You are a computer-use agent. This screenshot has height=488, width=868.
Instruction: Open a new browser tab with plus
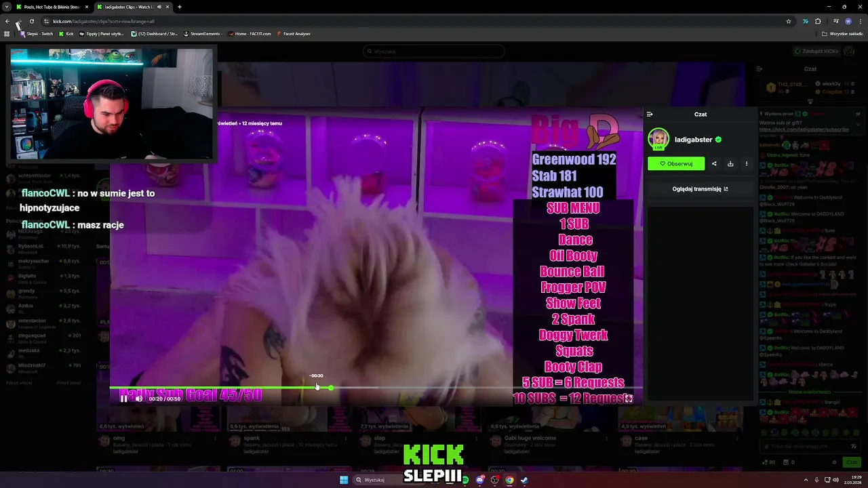[x=180, y=7]
